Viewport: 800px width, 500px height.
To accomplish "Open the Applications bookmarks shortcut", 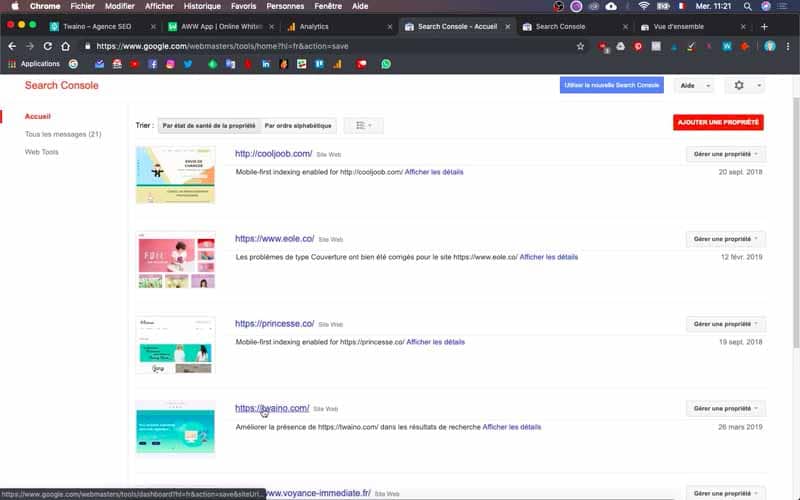I will tap(34, 64).
